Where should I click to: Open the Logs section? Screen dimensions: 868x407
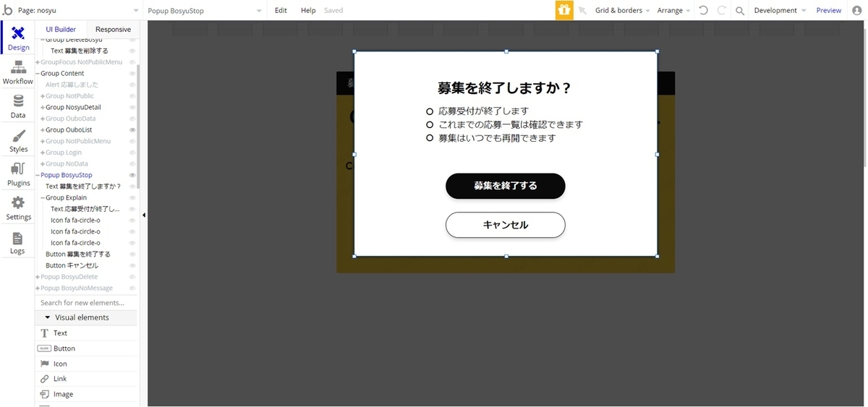click(18, 242)
